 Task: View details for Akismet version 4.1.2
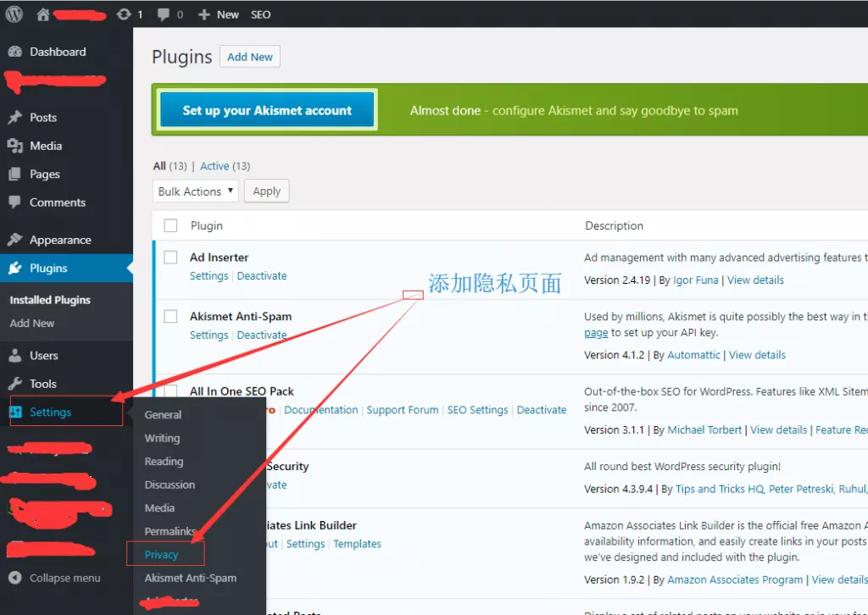[757, 354]
